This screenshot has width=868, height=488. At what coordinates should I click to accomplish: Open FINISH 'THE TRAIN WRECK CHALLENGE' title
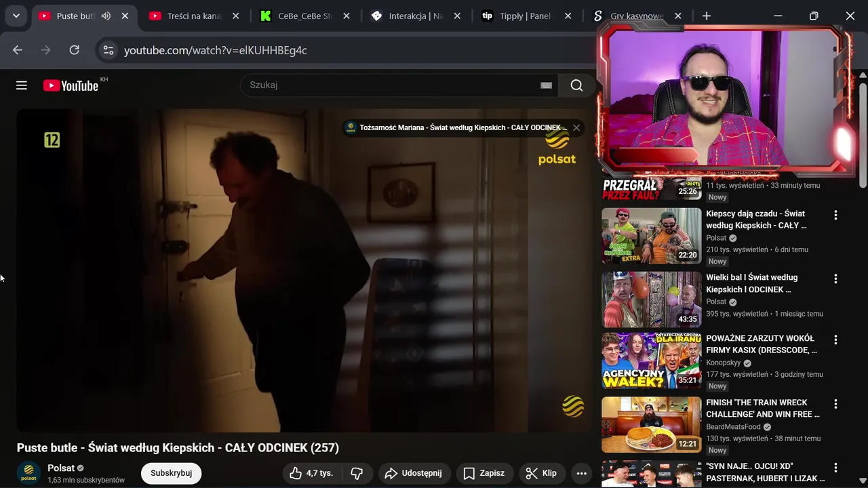tap(763, 408)
